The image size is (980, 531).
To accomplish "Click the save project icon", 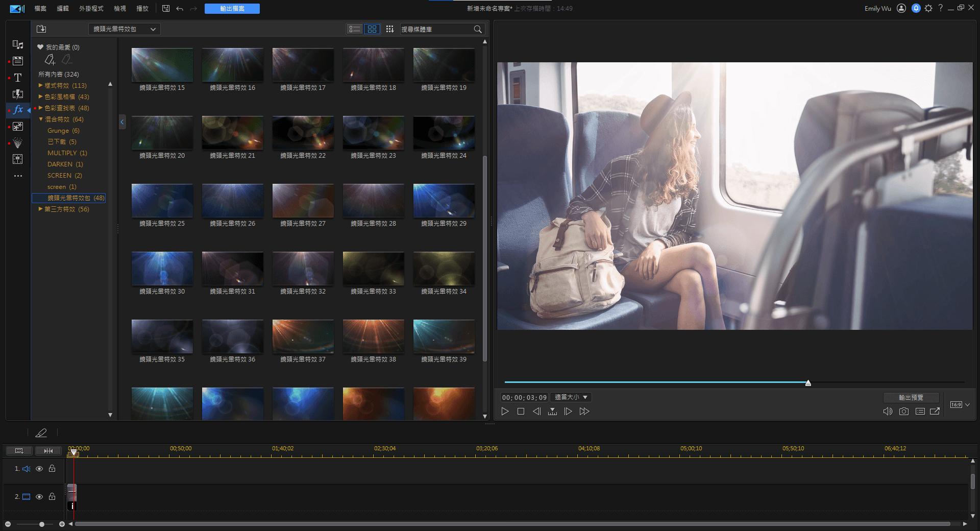I will [166, 9].
